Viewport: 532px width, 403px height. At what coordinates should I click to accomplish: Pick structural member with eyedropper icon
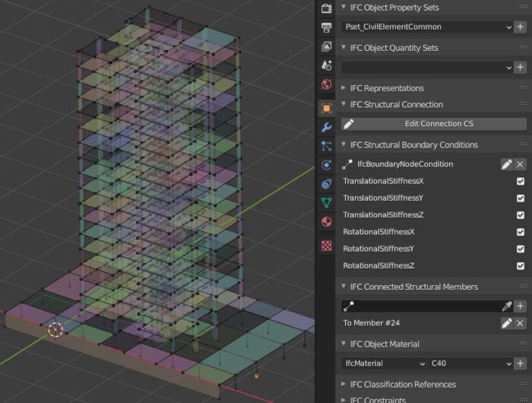coord(507,306)
